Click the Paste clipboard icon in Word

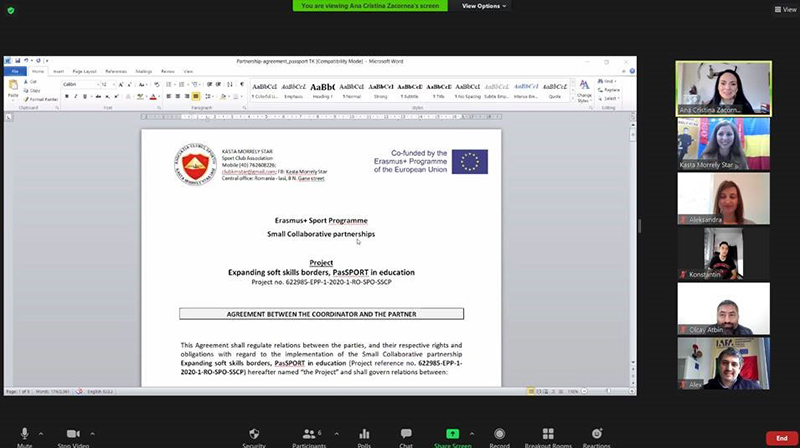coord(13,85)
